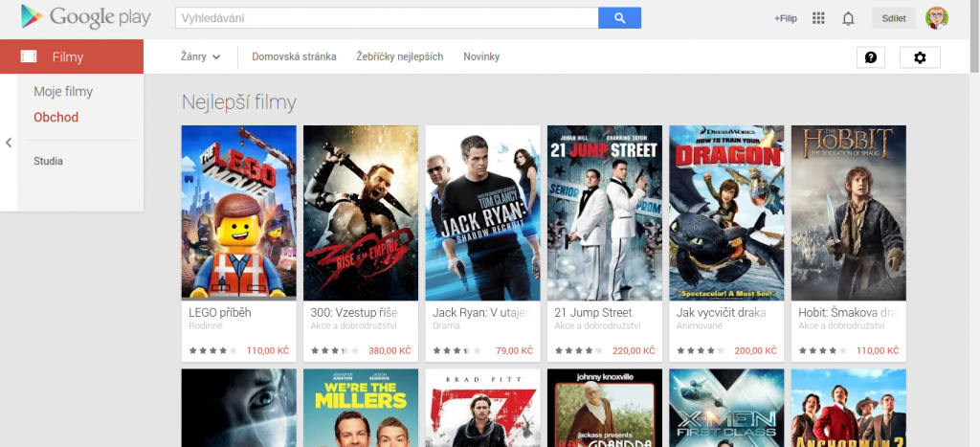
Task: Click Animované genre under Jak vycvičit draka
Action: [700, 325]
